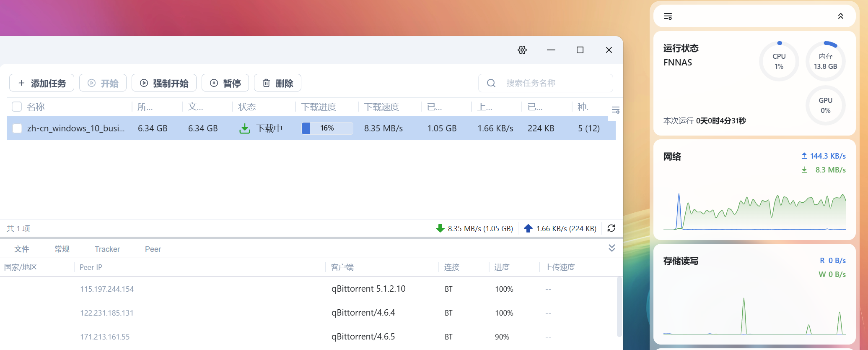
Task: Toggle the select-all checkbox in header
Action: pos(17,107)
